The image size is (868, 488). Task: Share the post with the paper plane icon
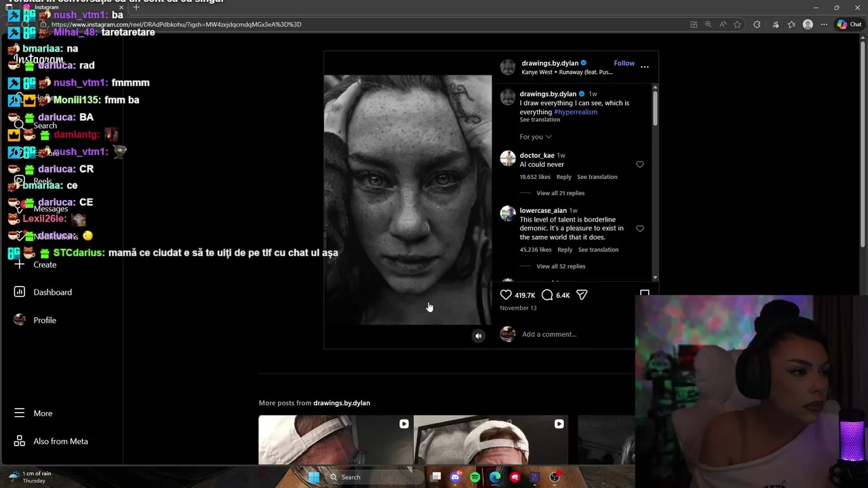pos(582,295)
